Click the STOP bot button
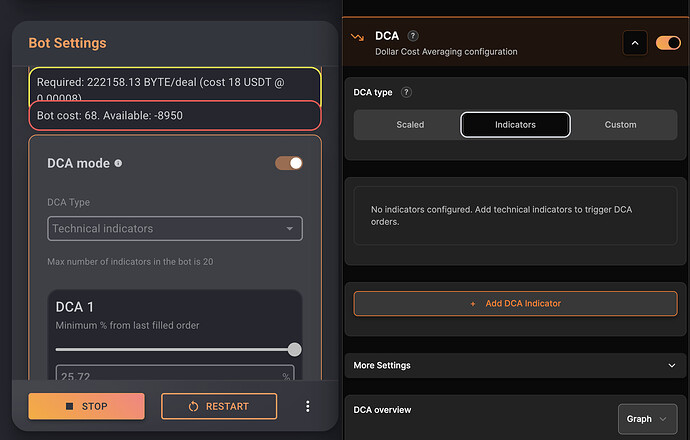 (x=86, y=406)
